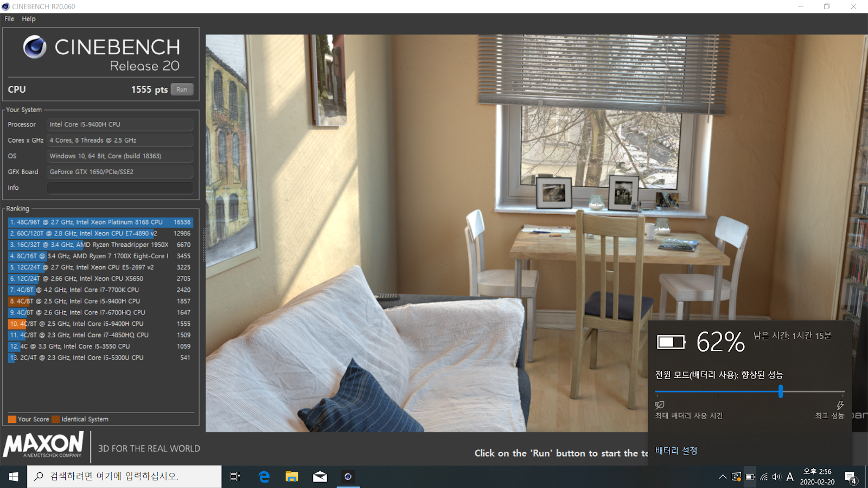The image size is (868, 488).
Task: Open the 배터리 설정 battery settings link
Action: tap(676, 451)
